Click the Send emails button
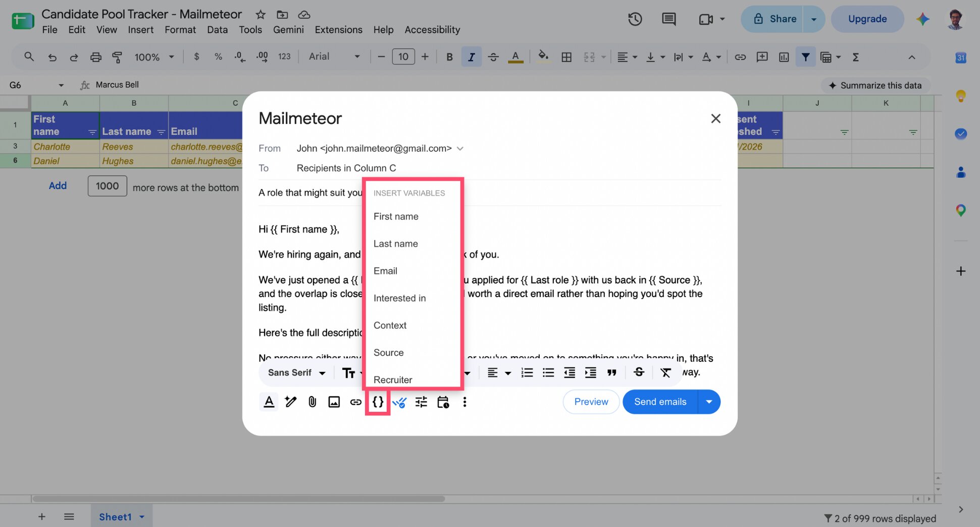 660,402
